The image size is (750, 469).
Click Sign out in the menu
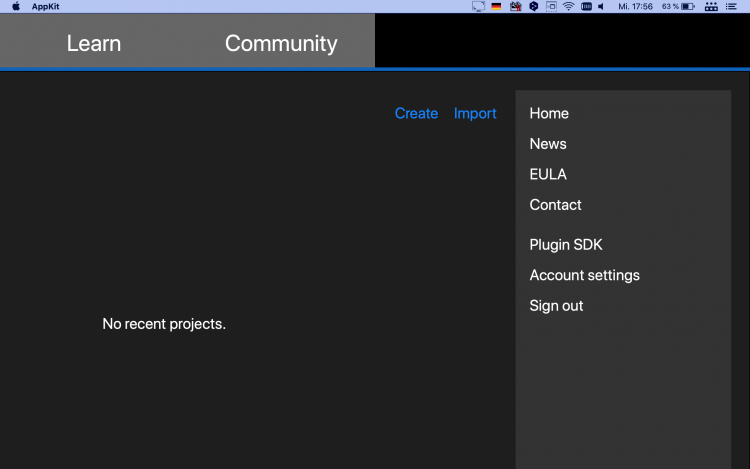click(556, 306)
